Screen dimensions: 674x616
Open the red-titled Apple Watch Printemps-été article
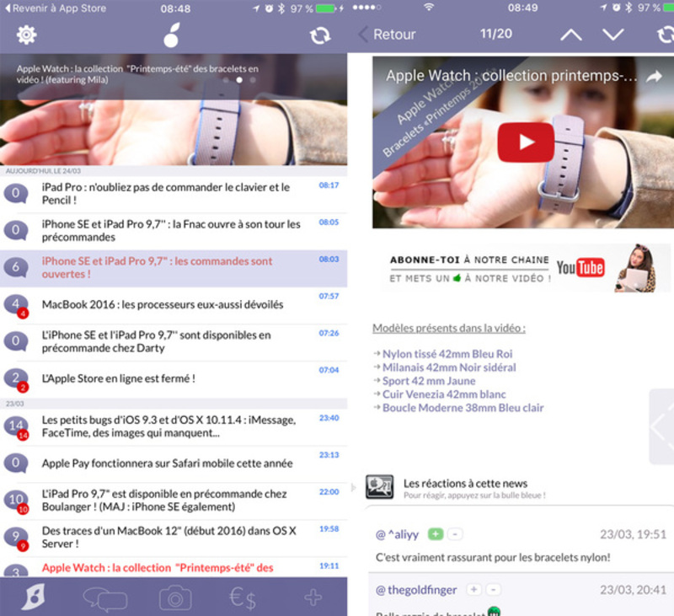tap(174, 567)
